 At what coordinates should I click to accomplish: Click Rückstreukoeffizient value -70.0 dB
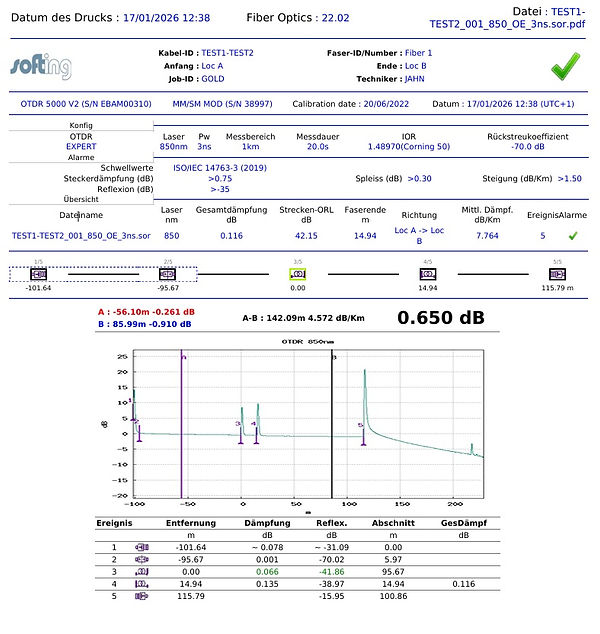tap(528, 146)
